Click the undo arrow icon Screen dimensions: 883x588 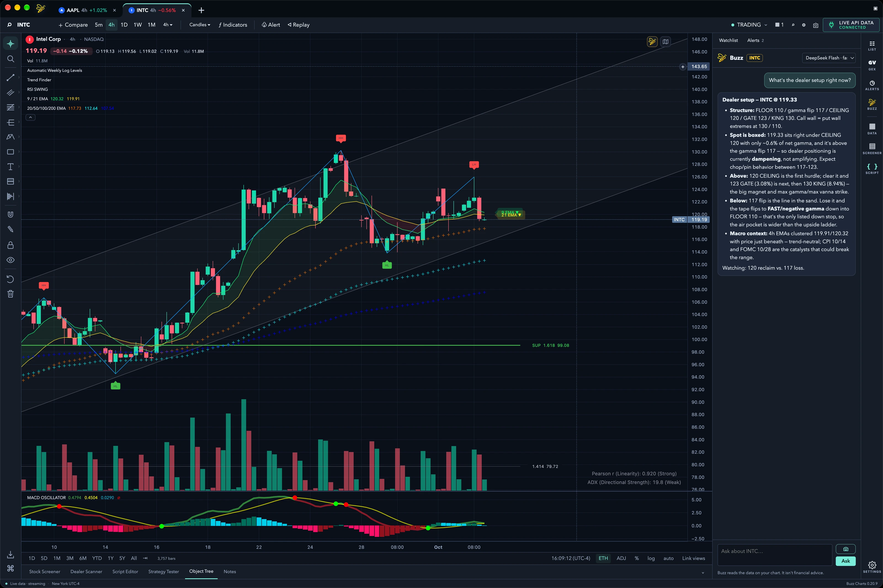10,279
